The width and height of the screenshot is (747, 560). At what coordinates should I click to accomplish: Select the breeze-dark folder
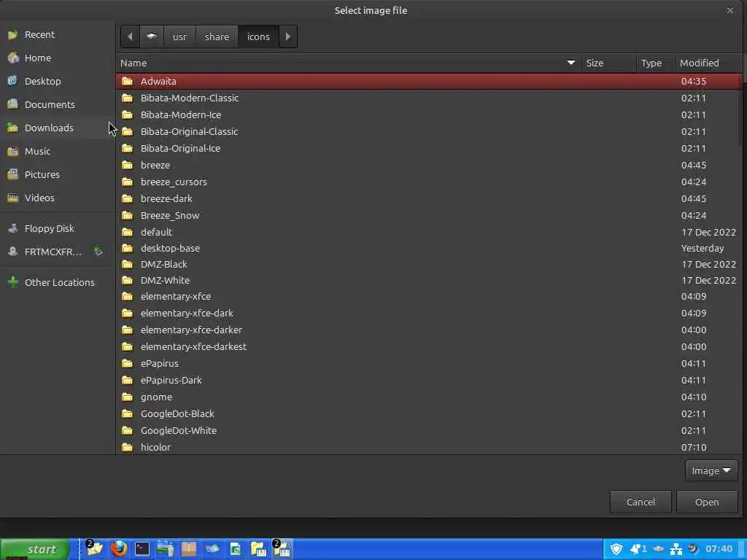tap(427, 198)
